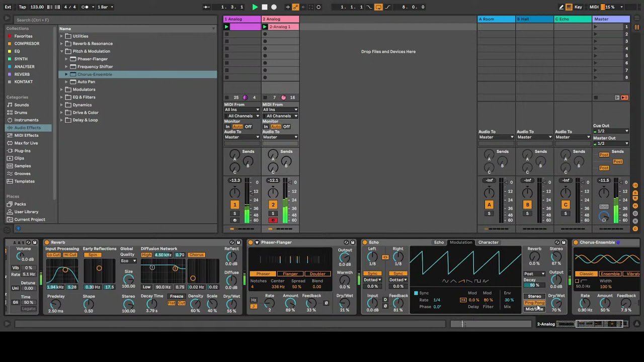Click the Key map mode button
Screen dimensions: 644x362
tap(579, 7)
